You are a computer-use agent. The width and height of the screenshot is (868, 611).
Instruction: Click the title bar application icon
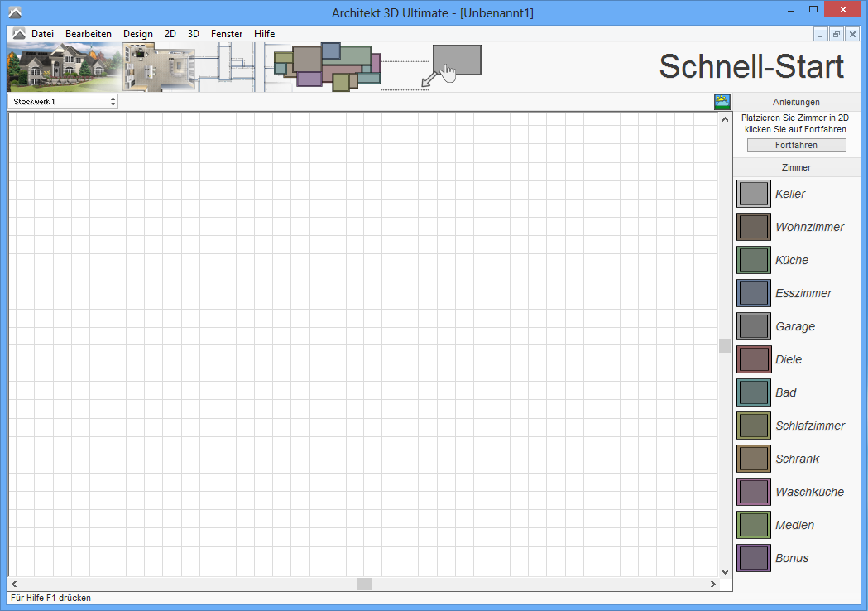click(x=14, y=12)
